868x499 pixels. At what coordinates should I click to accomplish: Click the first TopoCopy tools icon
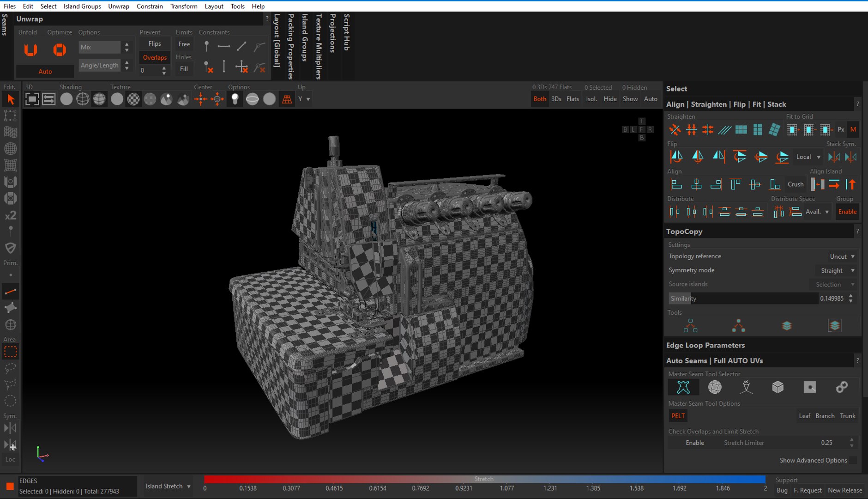click(x=690, y=326)
